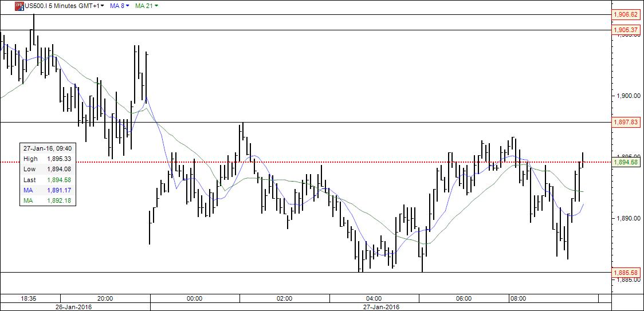This screenshot has height=311, width=644.
Task: Click the 20:00 time axis label
Action: (x=105, y=298)
